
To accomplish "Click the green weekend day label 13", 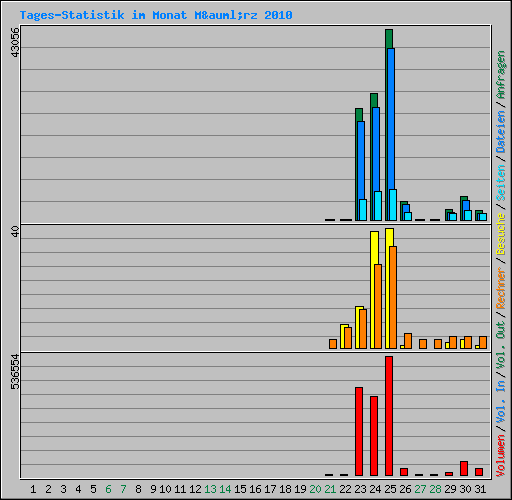I will [210, 489].
